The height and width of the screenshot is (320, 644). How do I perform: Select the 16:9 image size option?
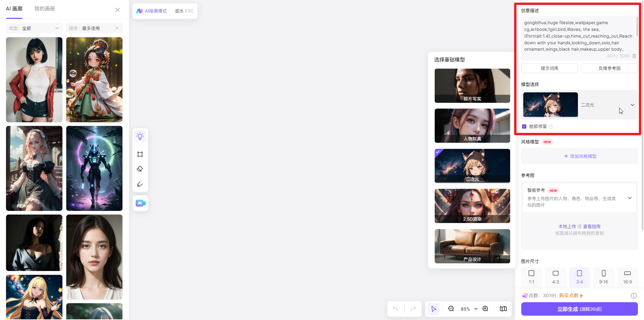[x=627, y=277]
